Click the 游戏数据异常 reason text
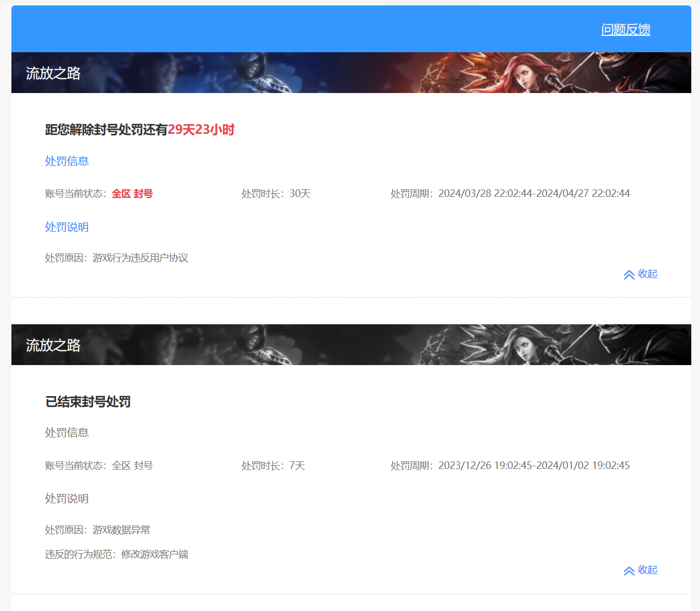The width and height of the screenshot is (700, 611). pyautogui.click(x=121, y=530)
